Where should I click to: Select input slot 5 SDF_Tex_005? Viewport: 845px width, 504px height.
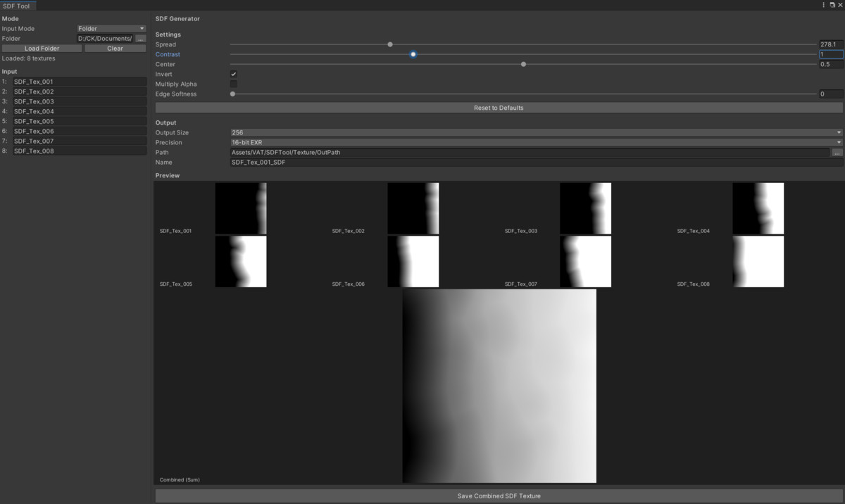point(80,121)
